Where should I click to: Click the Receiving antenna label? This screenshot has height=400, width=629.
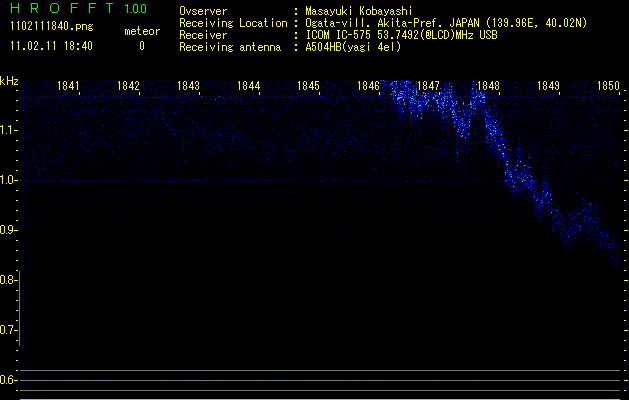pos(230,47)
